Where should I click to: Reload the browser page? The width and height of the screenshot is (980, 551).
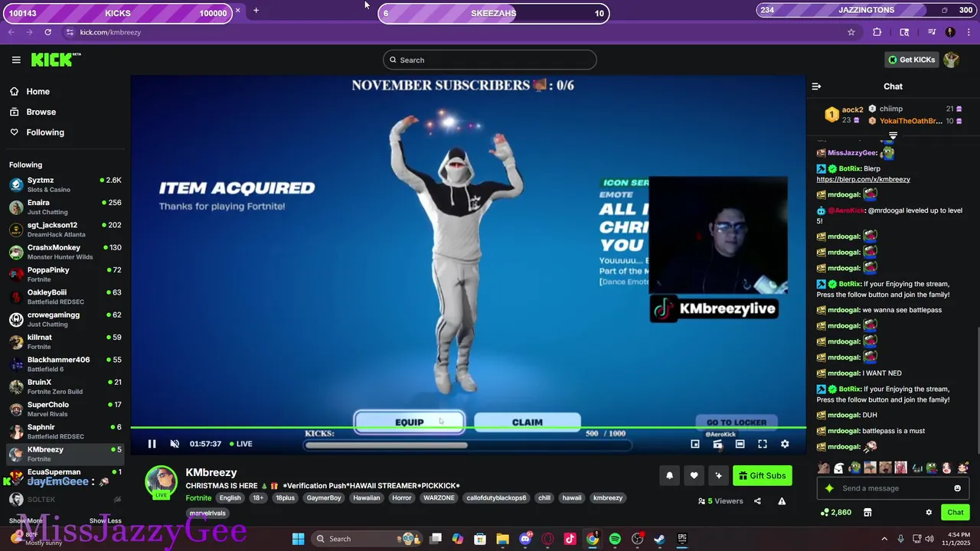pyautogui.click(x=47, y=32)
